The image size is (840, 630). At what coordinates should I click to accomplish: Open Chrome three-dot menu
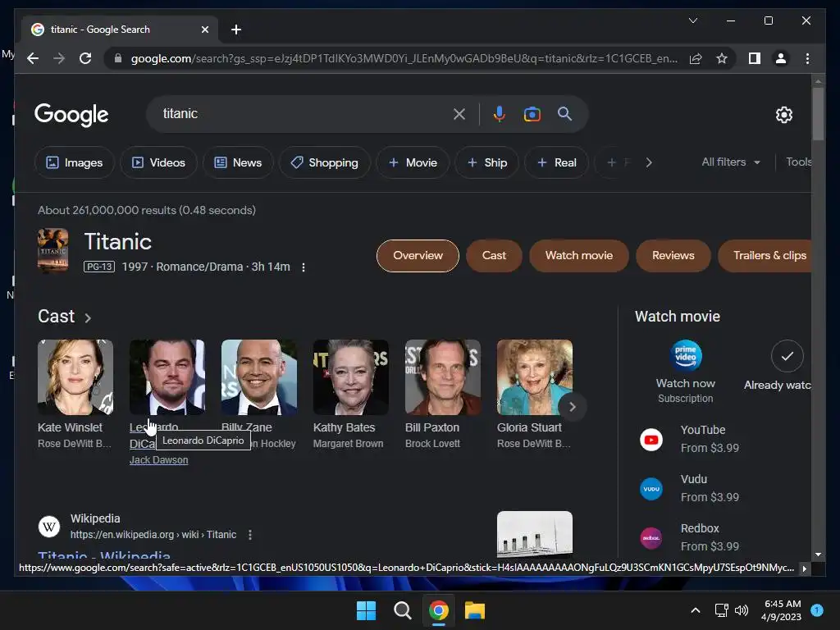[x=807, y=58]
